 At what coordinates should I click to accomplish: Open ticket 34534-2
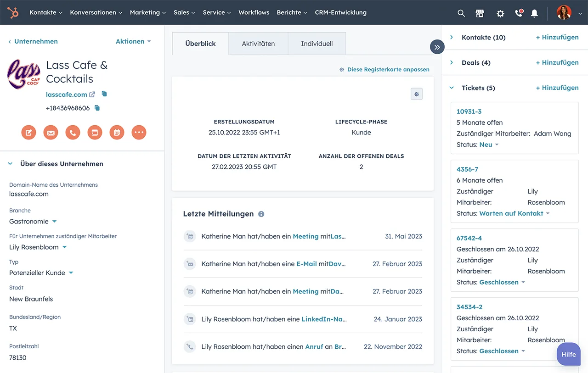tap(469, 307)
